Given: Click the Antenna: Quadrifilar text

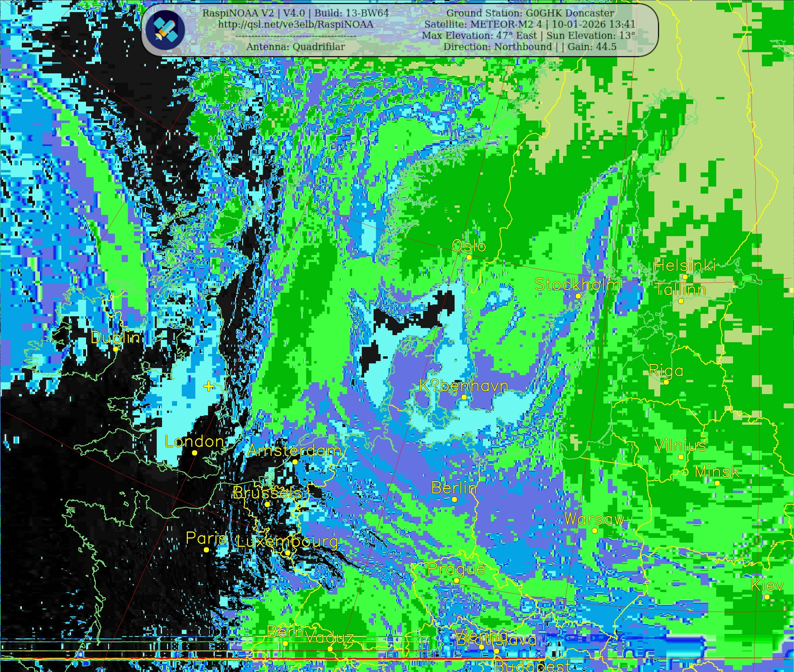Looking at the screenshot, I should tap(296, 47).
